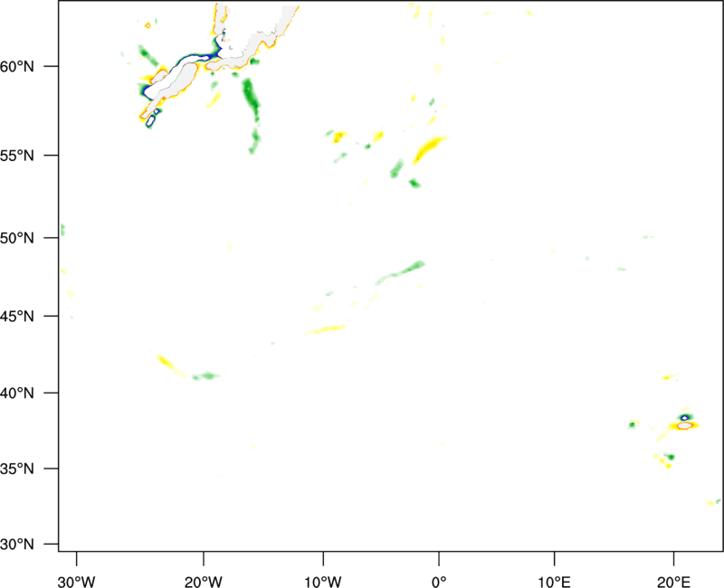724x588 pixels.
Task: Click the 20°W longitude axis label
Action: [203, 582]
